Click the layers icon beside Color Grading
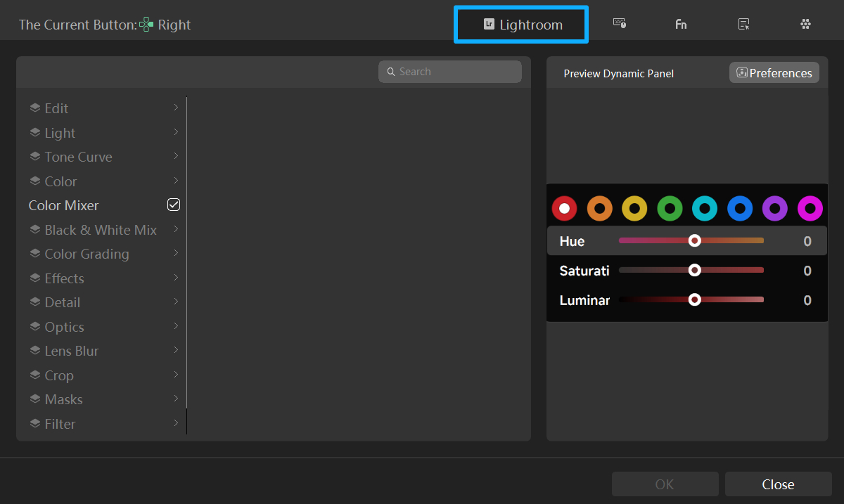844x504 pixels. (34, 254)
